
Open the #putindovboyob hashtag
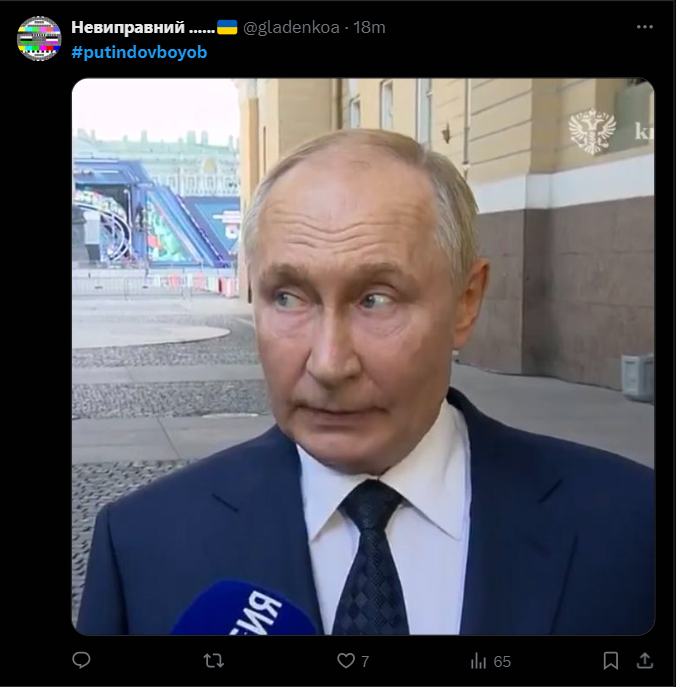pos(139,53)
